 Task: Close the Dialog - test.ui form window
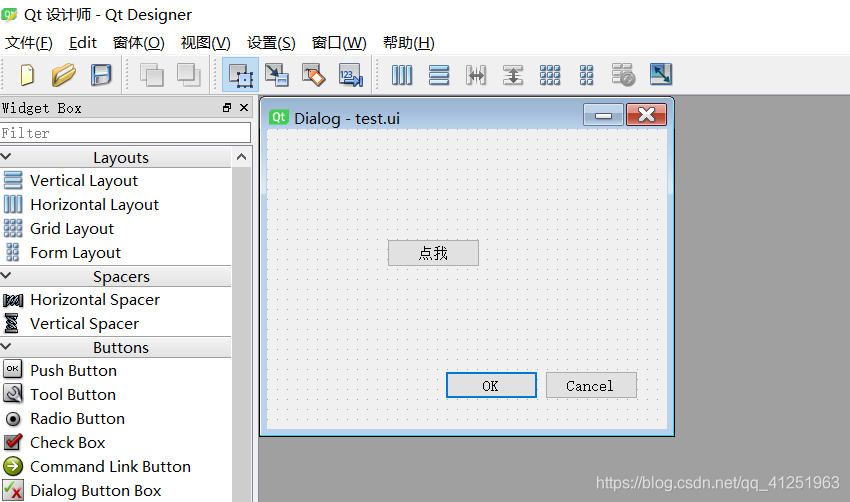(646, 115)
